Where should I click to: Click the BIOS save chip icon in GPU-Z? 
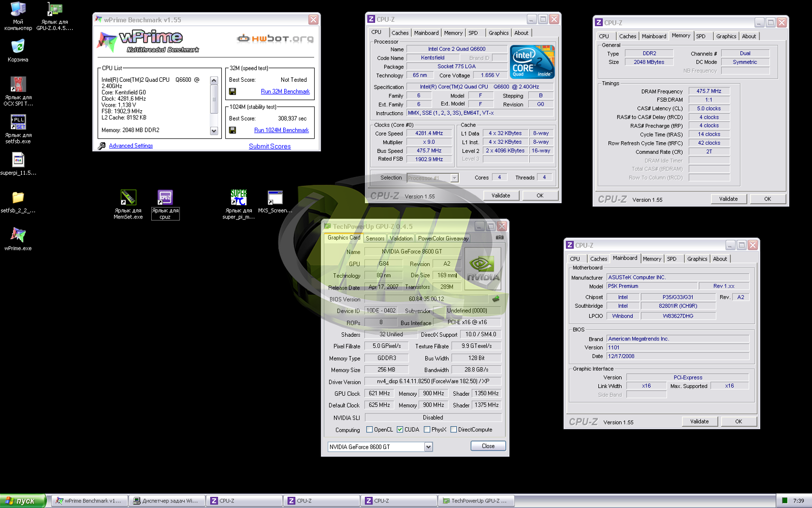(496, 299)
